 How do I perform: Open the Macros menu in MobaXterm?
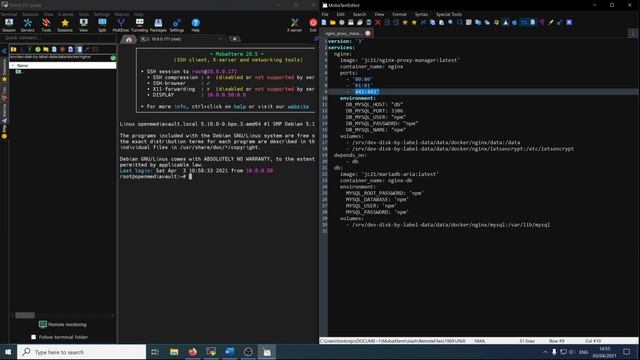122,14
